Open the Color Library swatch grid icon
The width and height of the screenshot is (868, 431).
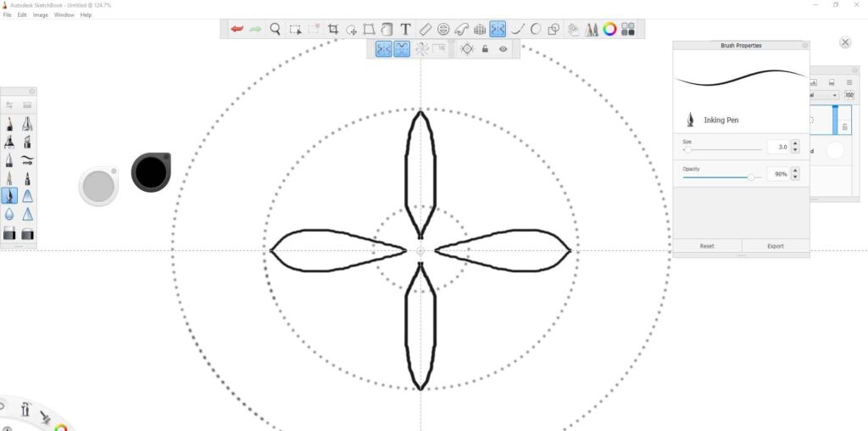[x=628, y=29]
